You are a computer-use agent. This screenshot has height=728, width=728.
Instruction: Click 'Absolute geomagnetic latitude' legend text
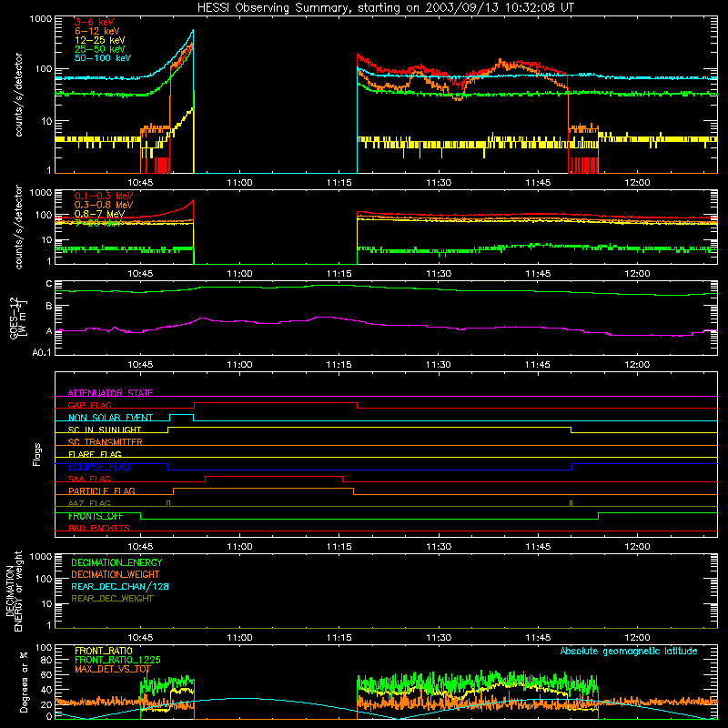629,651
